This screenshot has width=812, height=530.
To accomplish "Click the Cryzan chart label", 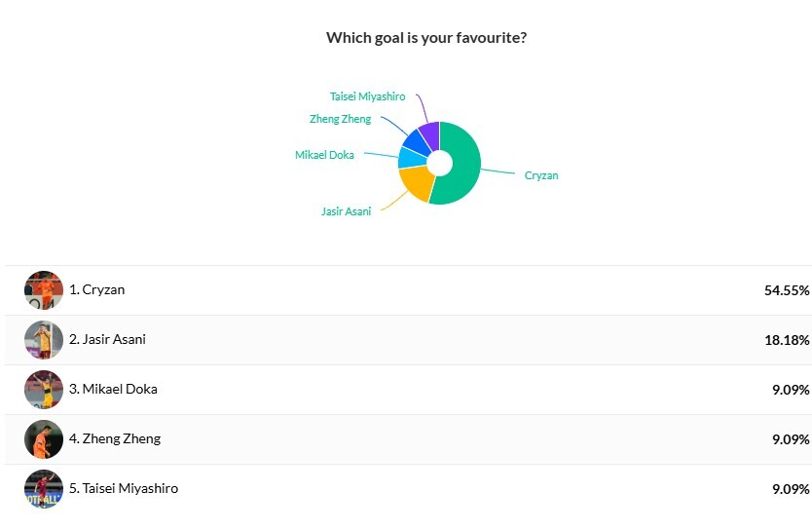I will coord(541,175).
